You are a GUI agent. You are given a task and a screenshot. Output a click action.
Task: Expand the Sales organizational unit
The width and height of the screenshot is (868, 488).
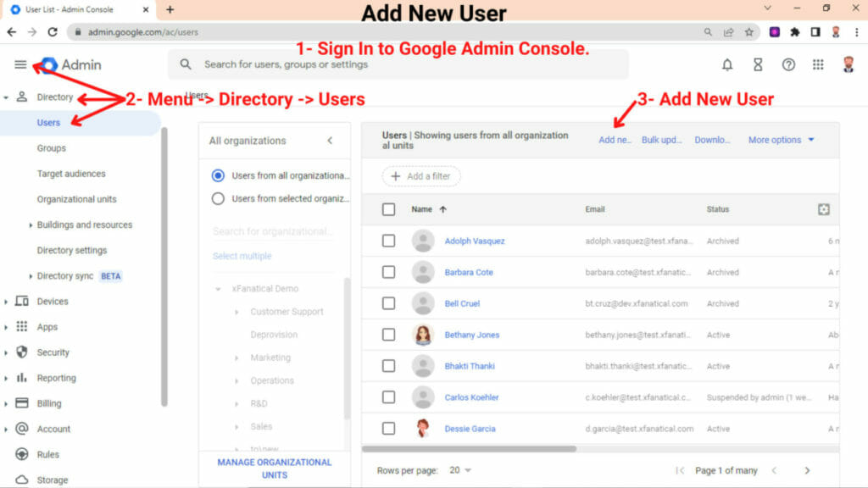(236, 426)
